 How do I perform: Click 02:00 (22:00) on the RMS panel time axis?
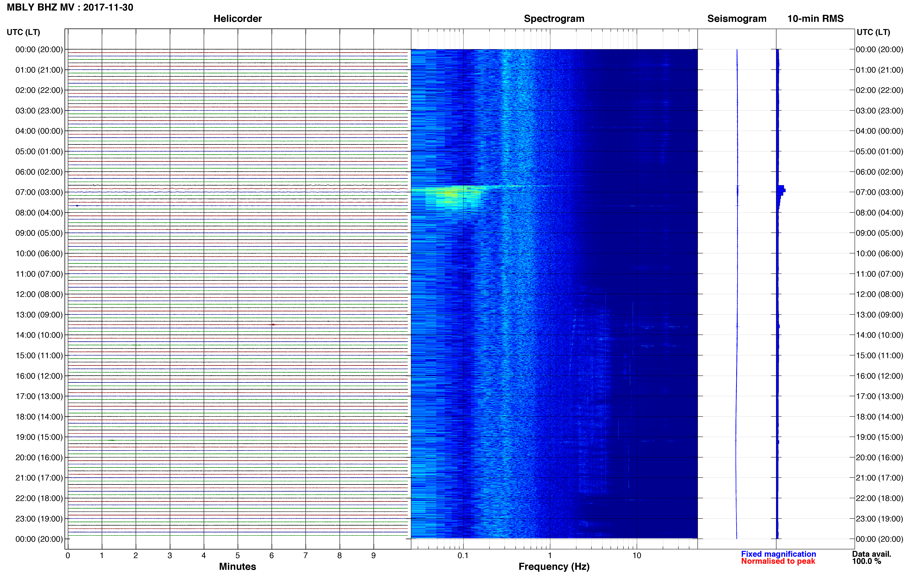[879, 90]
